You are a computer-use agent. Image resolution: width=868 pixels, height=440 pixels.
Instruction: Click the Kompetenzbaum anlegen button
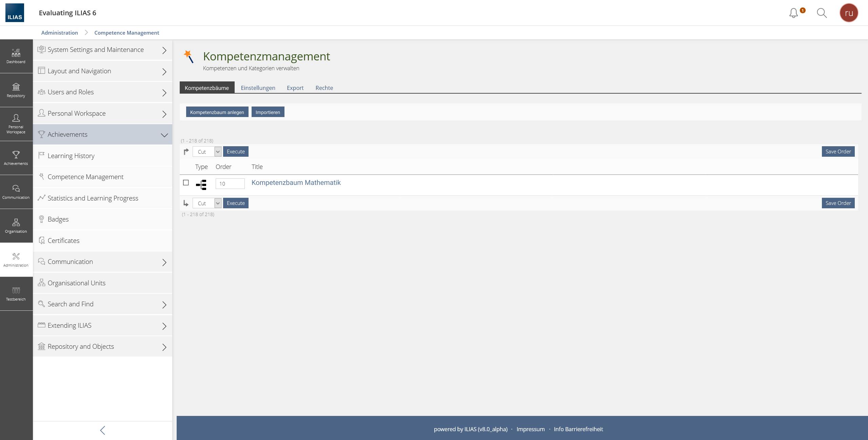217,112
